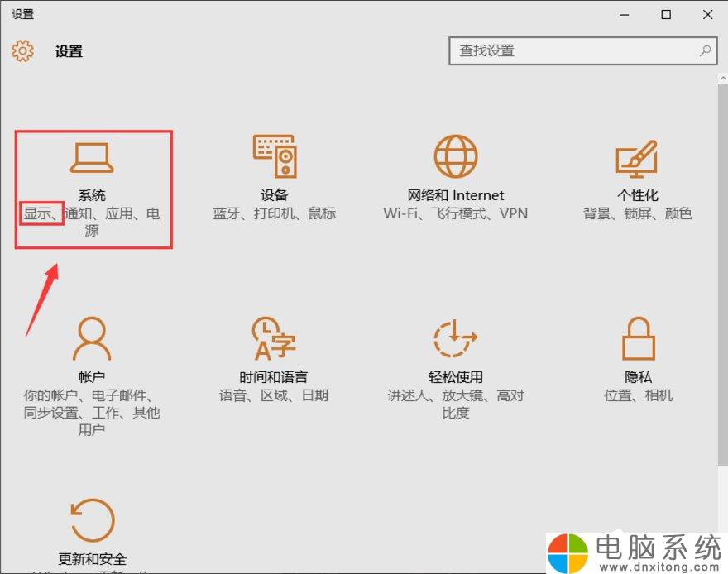The width and height of the screenshot is (728, 574).
Task: Click the 背景、锁屏、颜色 description
Action: (638, 213)
